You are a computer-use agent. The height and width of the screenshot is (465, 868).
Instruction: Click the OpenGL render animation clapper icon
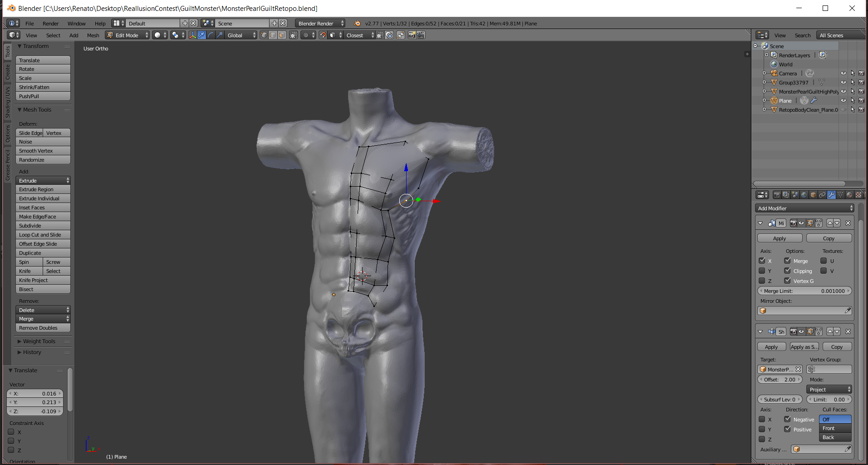tap(421, 35)
